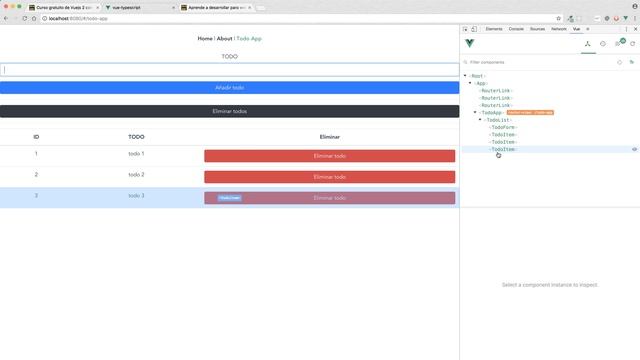
Task: Collapse the App node arrow
Action: pos(470,83)
